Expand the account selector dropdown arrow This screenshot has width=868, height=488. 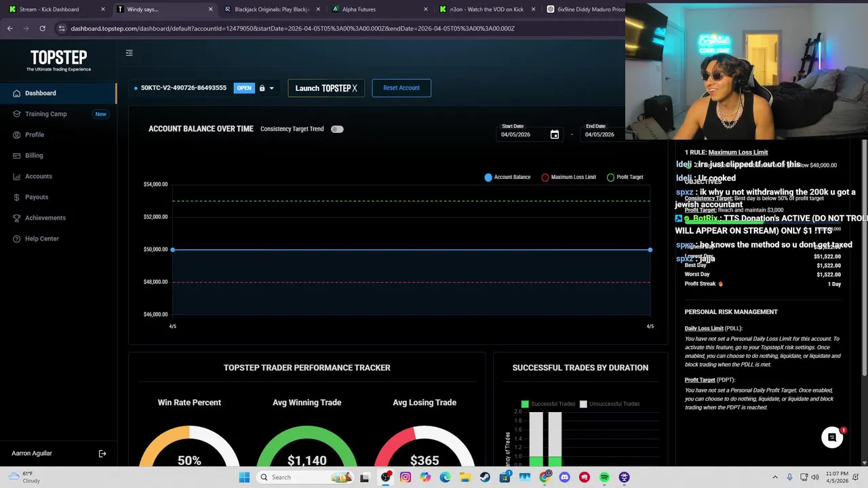pyautogui.click(x=271, y=88)
